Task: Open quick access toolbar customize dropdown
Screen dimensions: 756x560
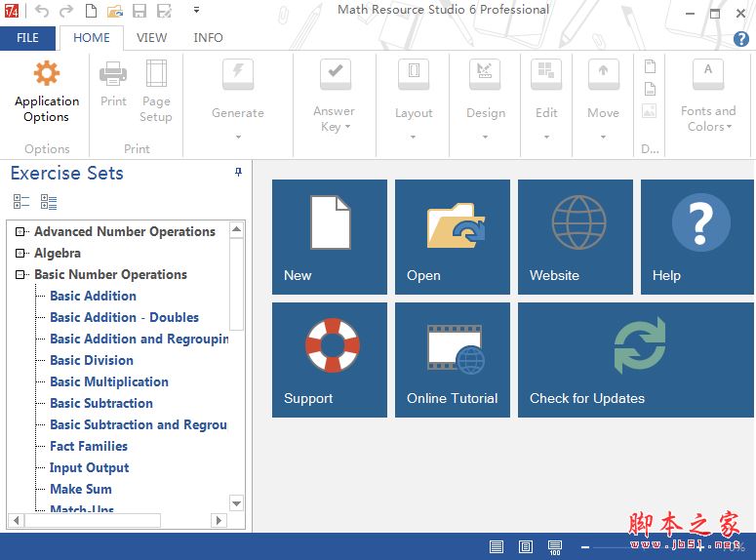Action: (196, 9)
